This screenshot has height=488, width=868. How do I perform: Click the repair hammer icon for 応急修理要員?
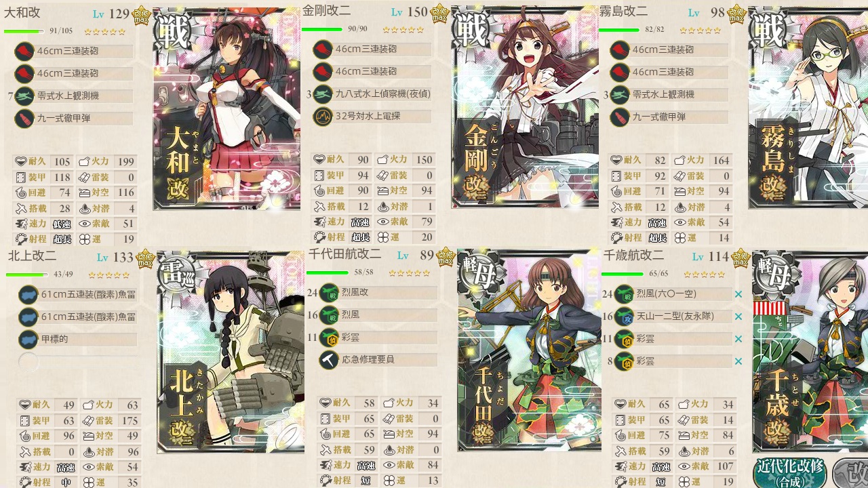click(328, 359)
